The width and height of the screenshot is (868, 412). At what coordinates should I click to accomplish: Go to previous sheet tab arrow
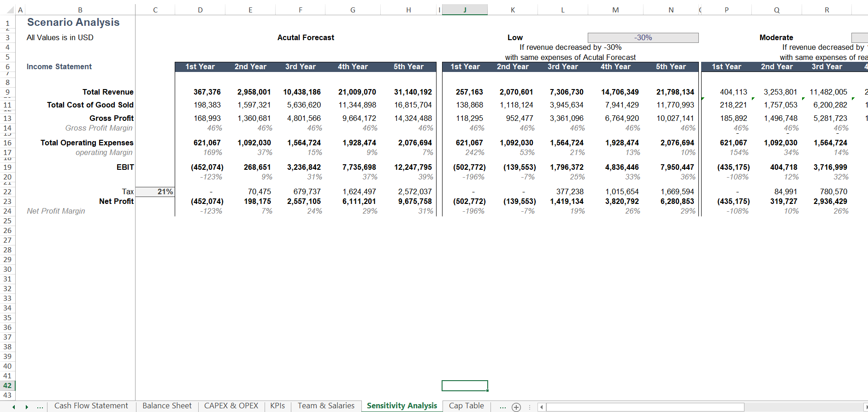click(x=14, y=407)
